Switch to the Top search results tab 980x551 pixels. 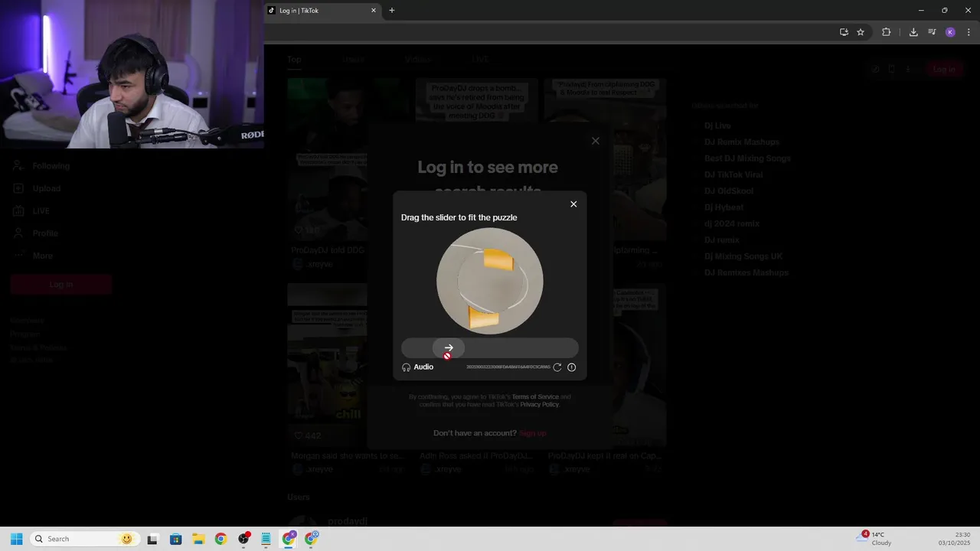(x=295, y=59)
